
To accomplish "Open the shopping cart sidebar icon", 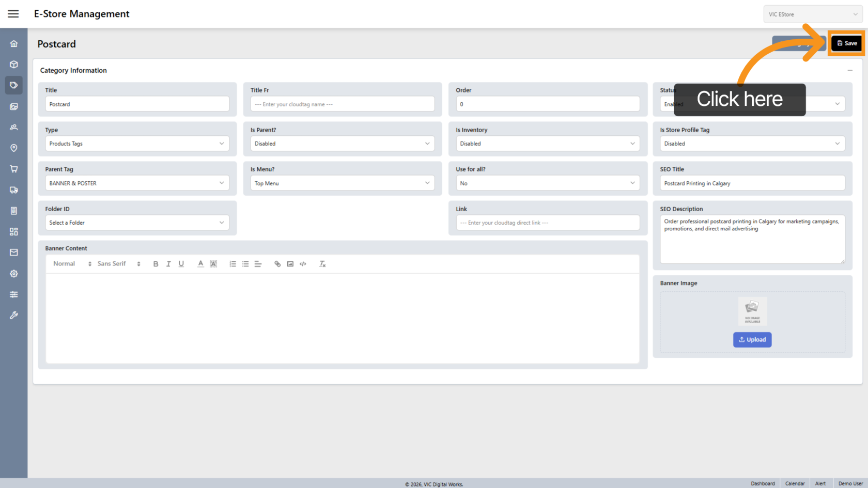I will pyautogui.click(x=14, y=169).
